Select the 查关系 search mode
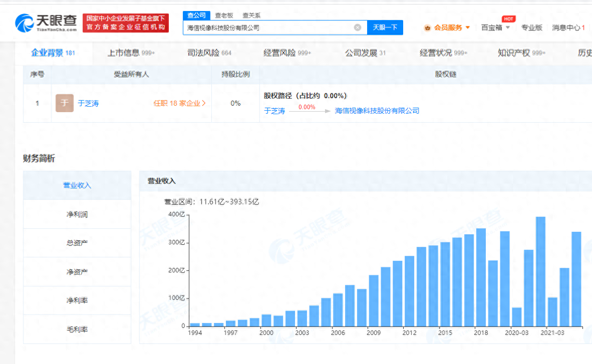This screenshot has width=592, height=364. 251,16
